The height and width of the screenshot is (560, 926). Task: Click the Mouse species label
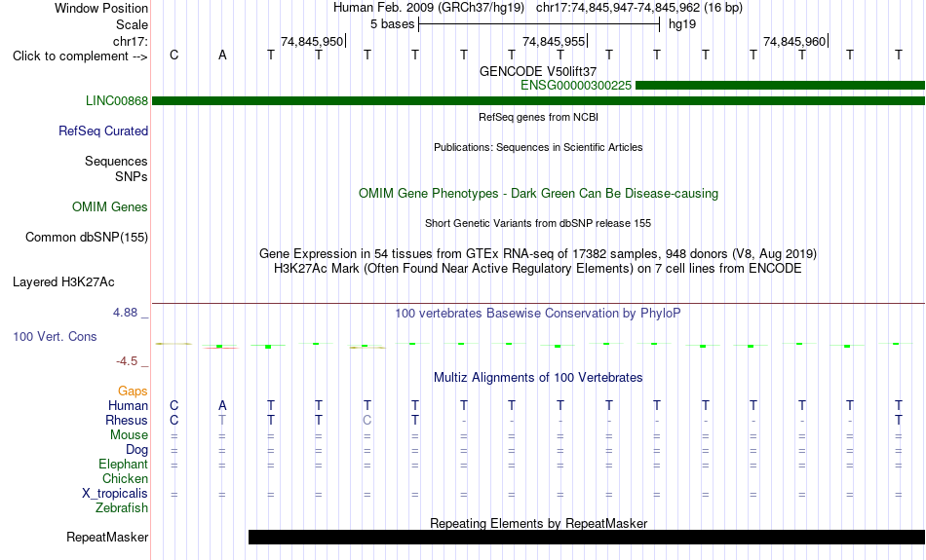click(x=129, y=435)
